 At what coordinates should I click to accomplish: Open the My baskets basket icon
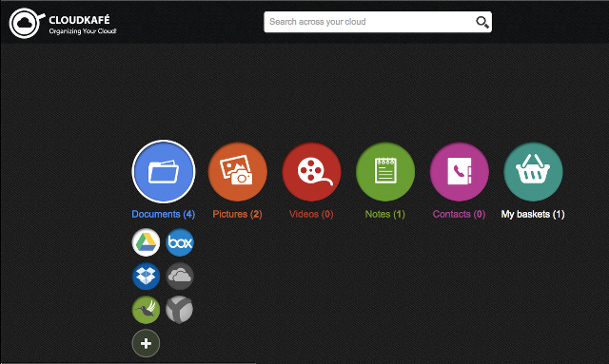pos(533,171)
